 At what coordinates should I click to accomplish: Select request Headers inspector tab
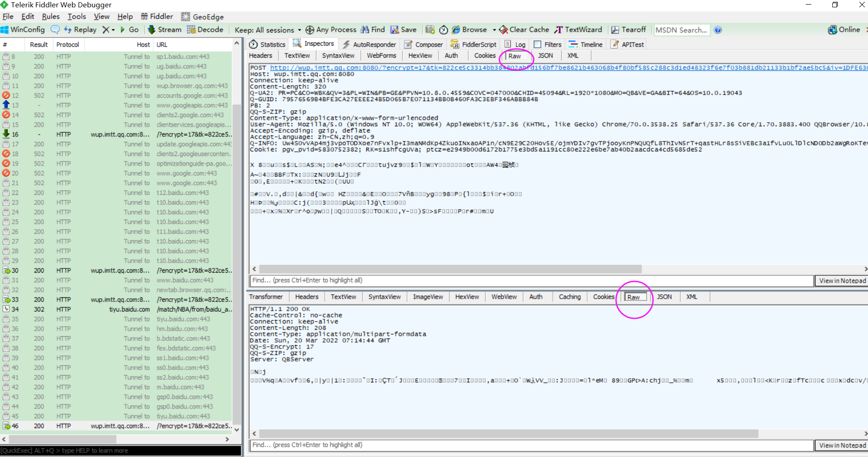click(261, 55)
